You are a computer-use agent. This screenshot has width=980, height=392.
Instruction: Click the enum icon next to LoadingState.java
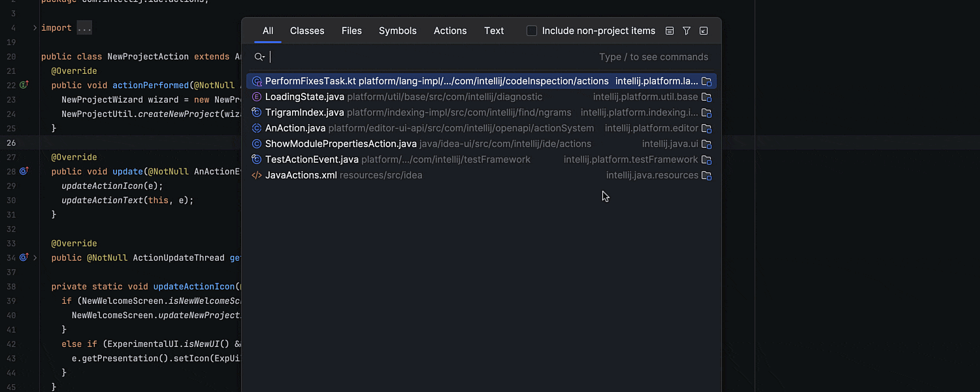[256, 97]
